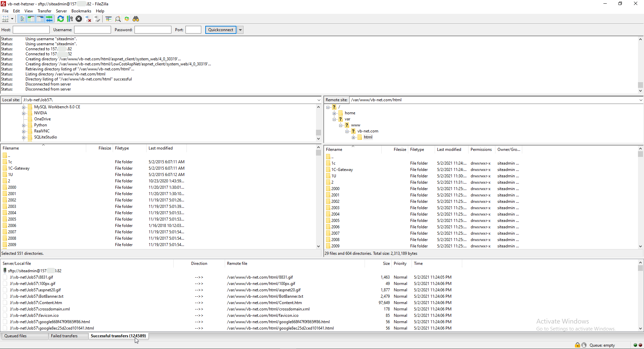The image size is (644, 349).
Task: Click the server icon beside the sftp://siteadmin queue entry
Action: point(5,271)
